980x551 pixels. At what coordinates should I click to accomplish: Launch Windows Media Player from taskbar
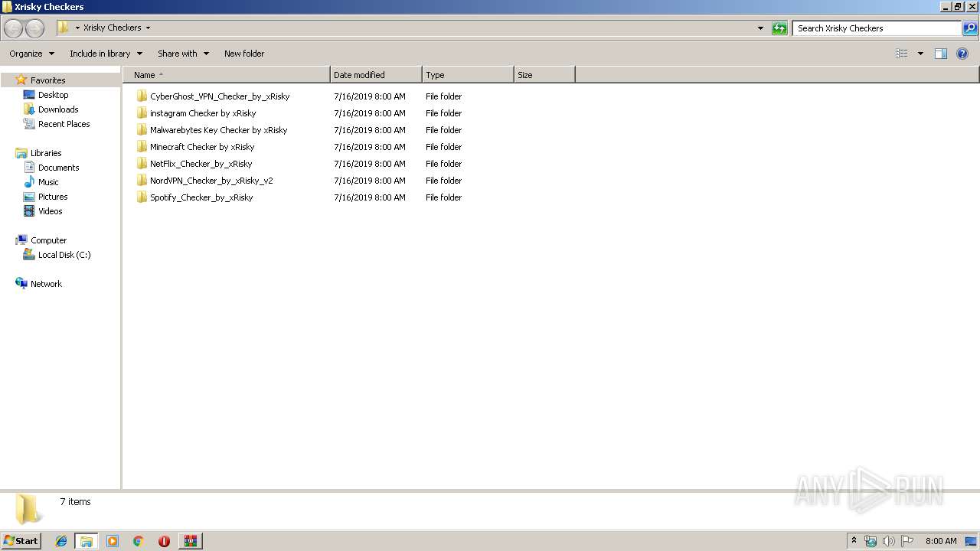pos(113,541)
